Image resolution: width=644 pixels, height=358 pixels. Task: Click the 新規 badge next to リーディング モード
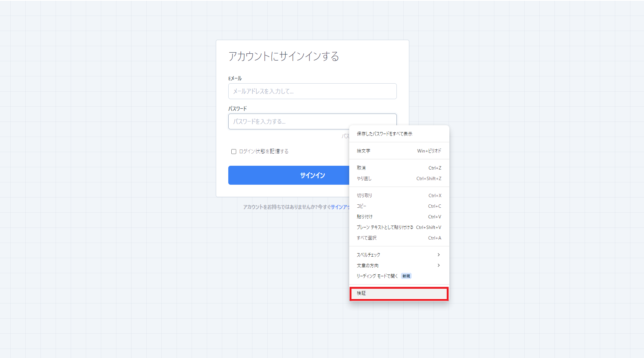point(406,276)
